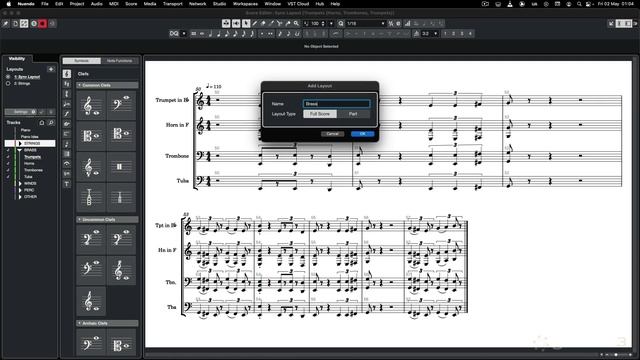Image resolution: width=640 pixels, height=360 pixels.
Task: Open the Score menu
Action: coord(131,4)
